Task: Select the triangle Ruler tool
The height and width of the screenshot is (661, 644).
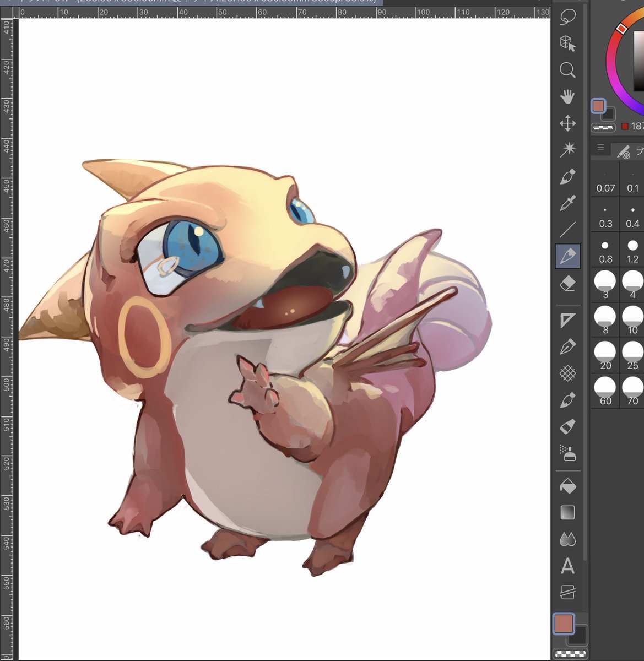Action: tap(567, 320)
